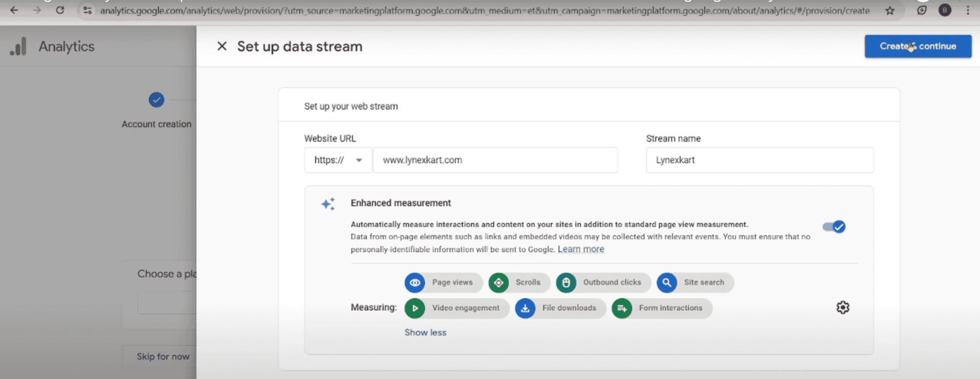Reload the page
The image size is (980, 379).
[x=60, y=10]
